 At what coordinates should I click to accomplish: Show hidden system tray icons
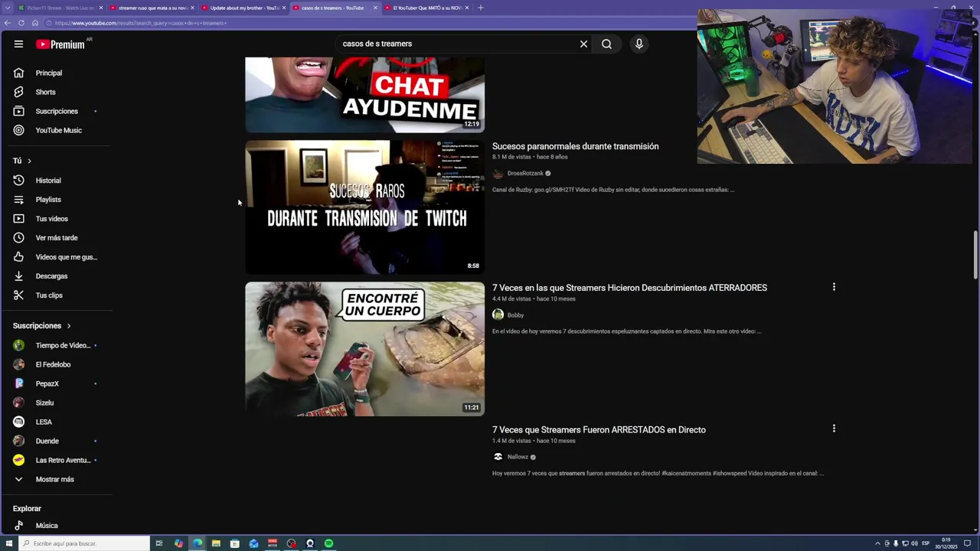(877, 543)
